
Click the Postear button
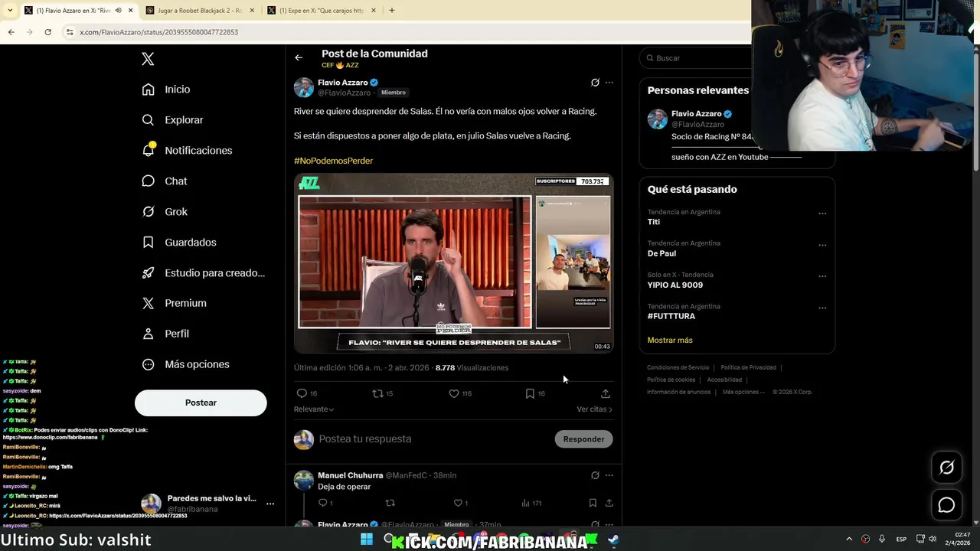tap(201, 403)
